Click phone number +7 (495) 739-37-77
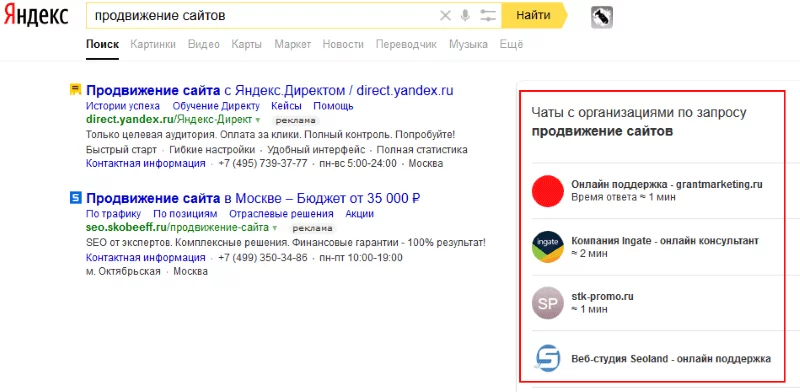Image resolution: width=800 pixels, height=392 pixels. 263,163
